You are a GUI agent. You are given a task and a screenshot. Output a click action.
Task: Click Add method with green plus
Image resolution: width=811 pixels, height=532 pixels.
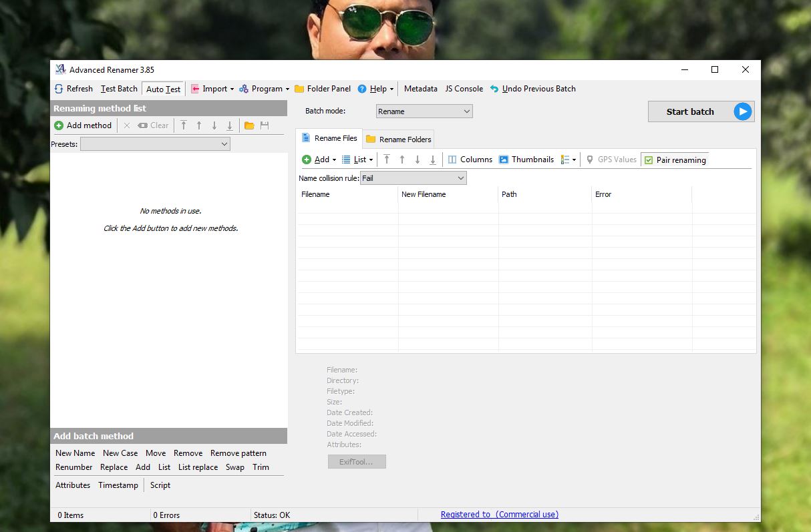[83, 125]
